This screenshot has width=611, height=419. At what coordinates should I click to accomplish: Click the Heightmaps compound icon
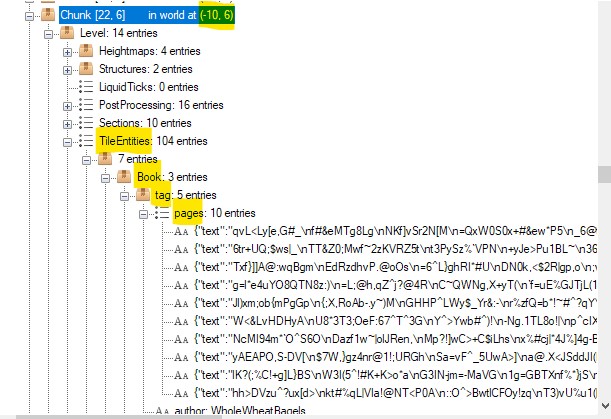click(86, 51)
